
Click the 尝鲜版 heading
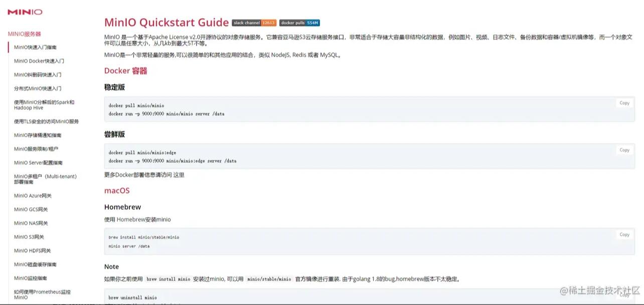(x=114, y=134)
